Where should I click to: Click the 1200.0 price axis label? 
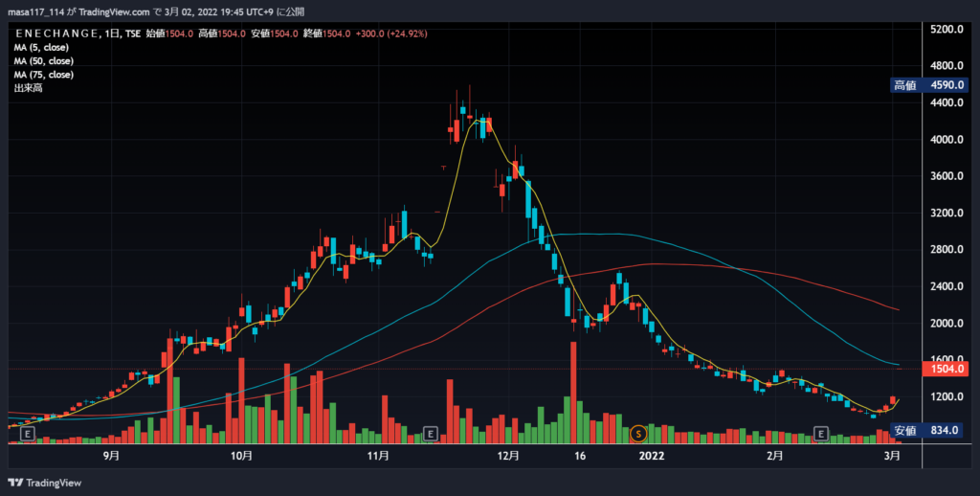pos(947,397)
